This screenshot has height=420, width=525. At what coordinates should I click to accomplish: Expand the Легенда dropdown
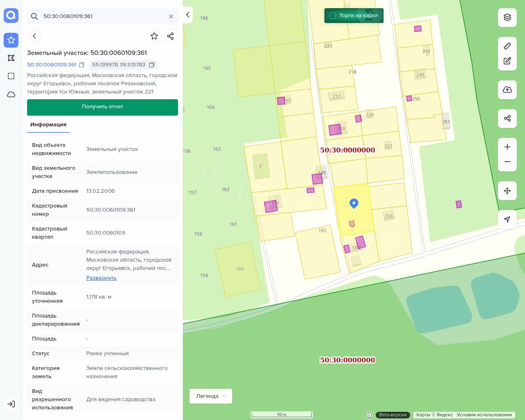point(210,396)
